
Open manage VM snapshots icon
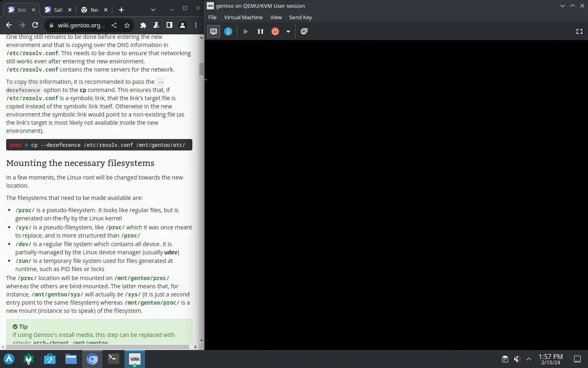(304, 31)
